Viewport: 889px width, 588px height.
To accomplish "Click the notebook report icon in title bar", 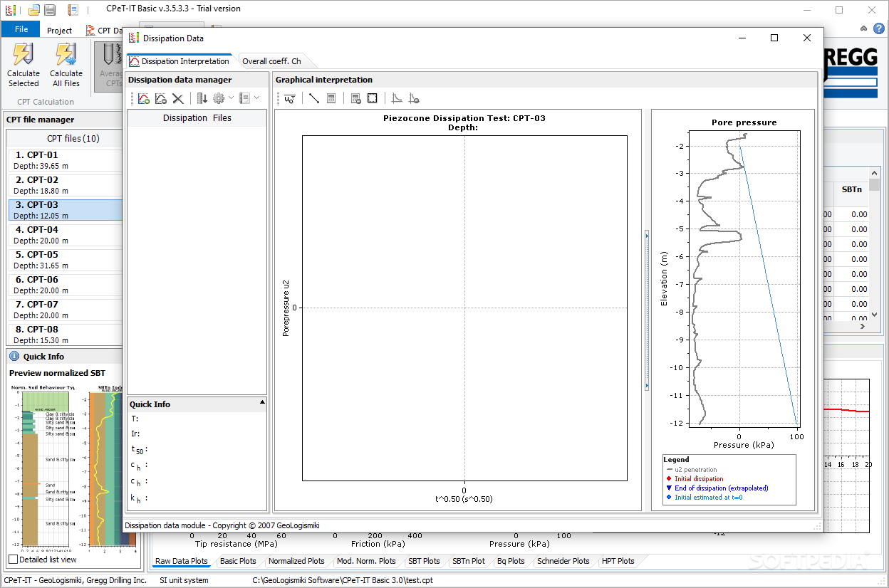I will [73, 9].
